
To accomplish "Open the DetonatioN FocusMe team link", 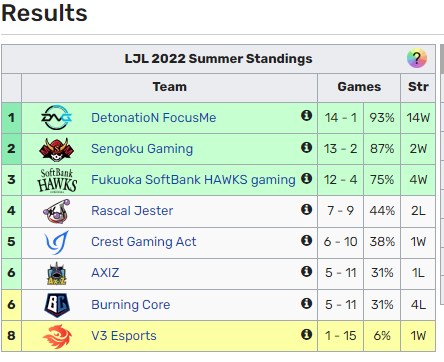I will click(x=154, y=118).
